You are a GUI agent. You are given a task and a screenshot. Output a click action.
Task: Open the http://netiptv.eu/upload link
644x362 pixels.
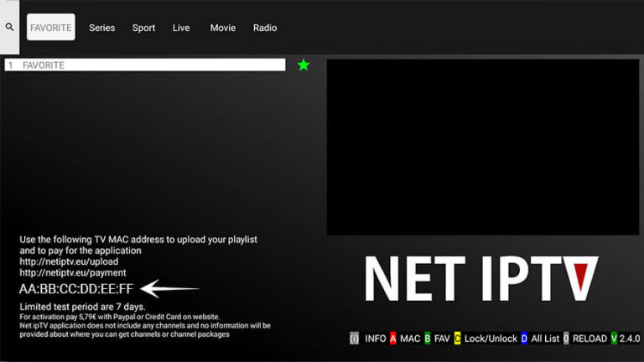point(69,261)
